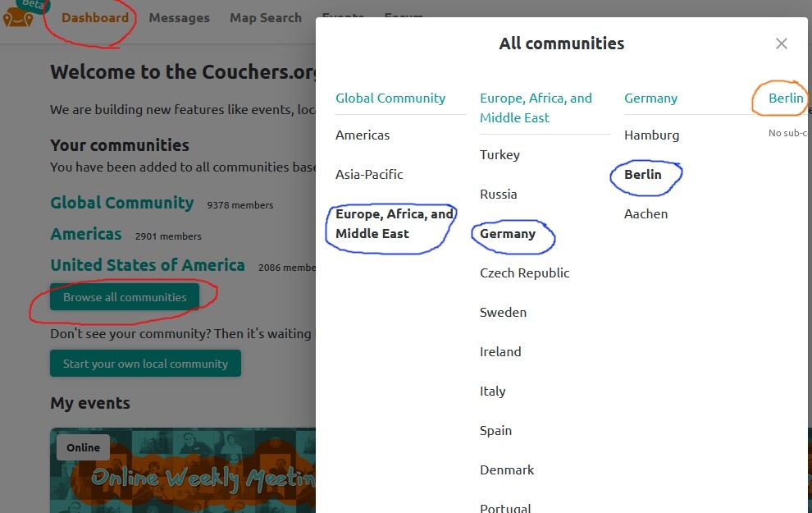Click the "2901 members" count text
This screenshot has width=812, height=513.
(x=168, y=236)
